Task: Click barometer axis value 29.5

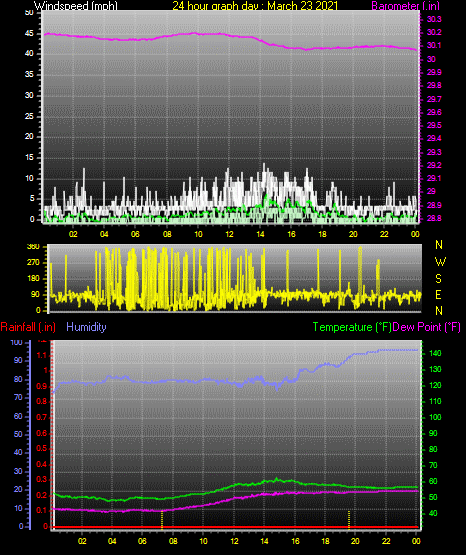Action: pos(434,125)
